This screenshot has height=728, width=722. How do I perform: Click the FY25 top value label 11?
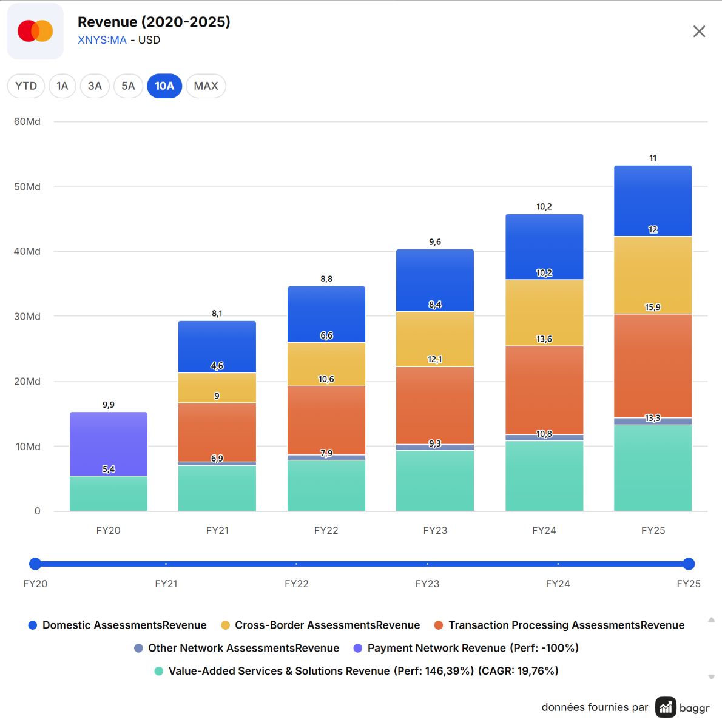point(653,158)
